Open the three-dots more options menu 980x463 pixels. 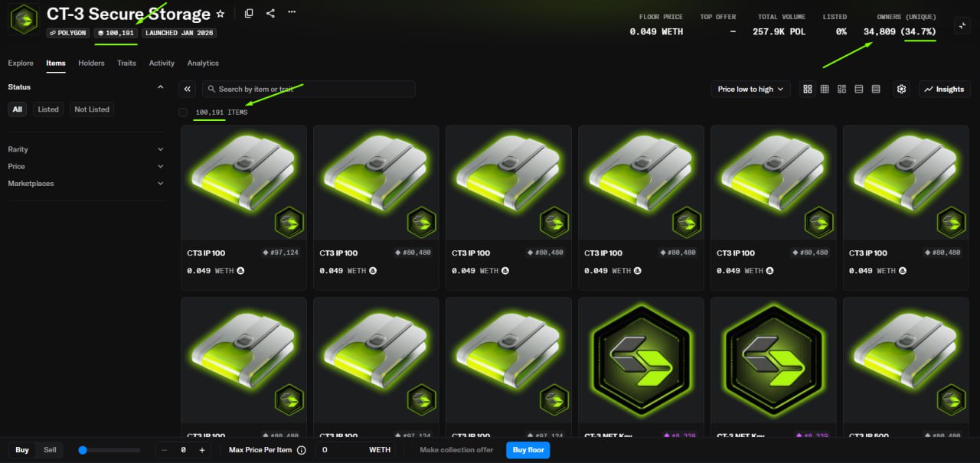click(x=292, y=13)
